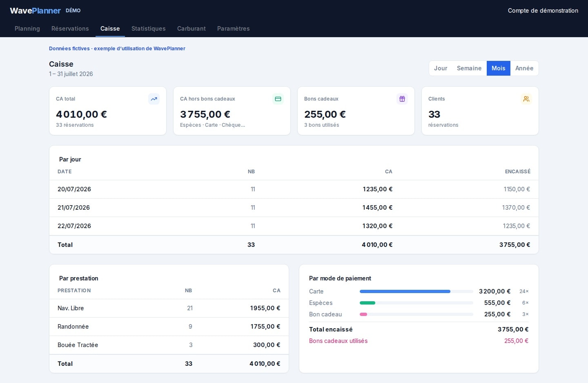Open the Statistiques tab

tap(149, 29)
